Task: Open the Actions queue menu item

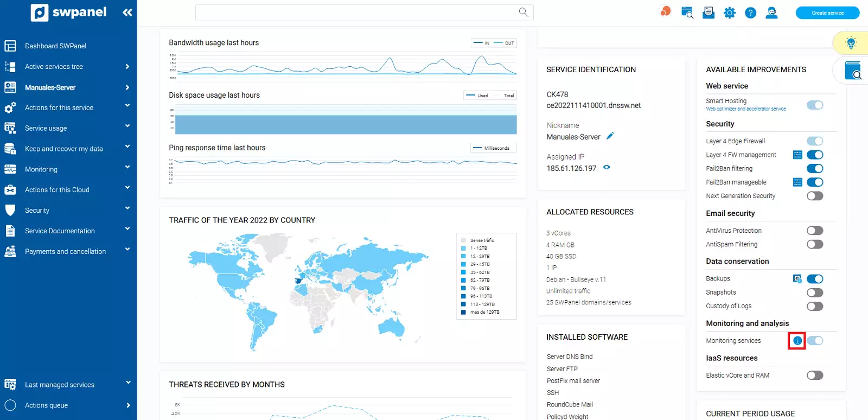Action: [x=46, y=405]
